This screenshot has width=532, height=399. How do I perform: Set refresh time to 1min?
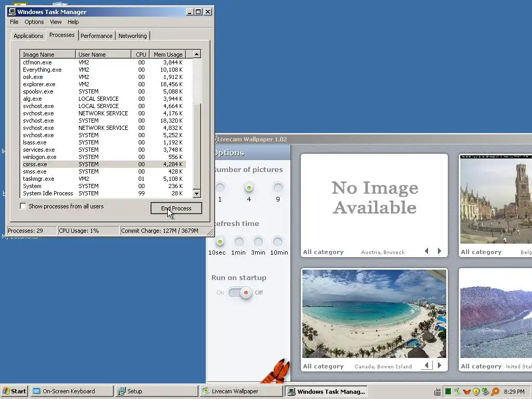pyautogui.click(x=239, y=242)
